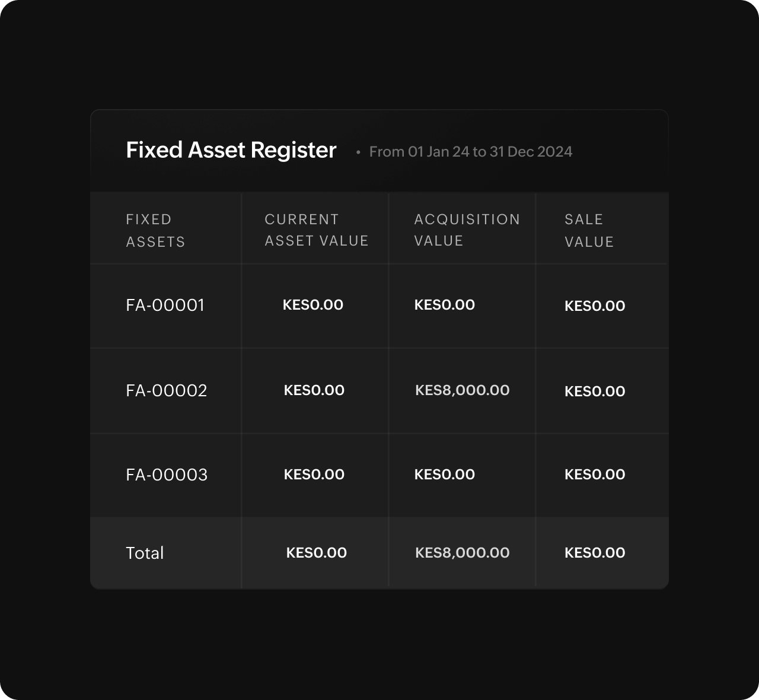Click FA-00002 sale value cell

point(594,392)
